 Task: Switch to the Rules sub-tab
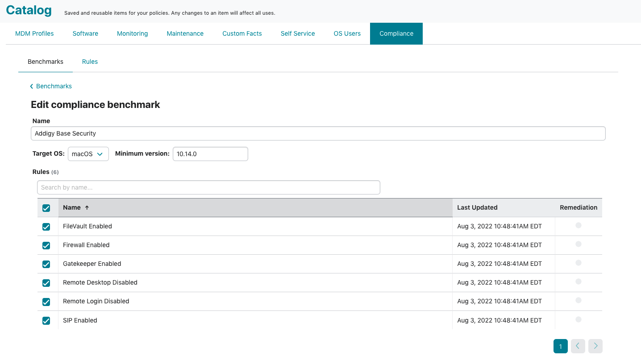90,62
